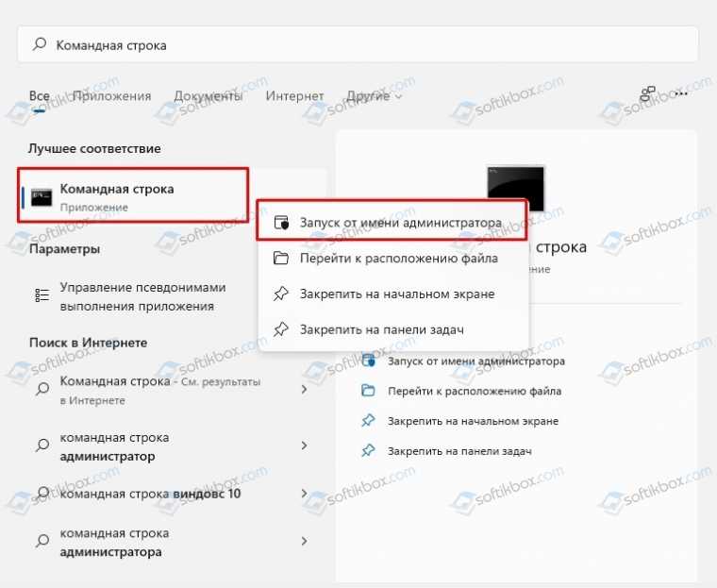Image resolution: width=717 pixels, height=588 pixels.
Task: Click Перейти к расположению файла in preview pane
Action: 475,392
